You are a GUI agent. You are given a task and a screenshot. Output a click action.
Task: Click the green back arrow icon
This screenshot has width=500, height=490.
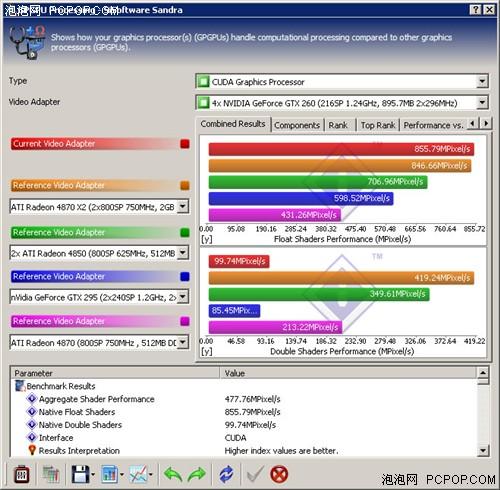(173, 474)
